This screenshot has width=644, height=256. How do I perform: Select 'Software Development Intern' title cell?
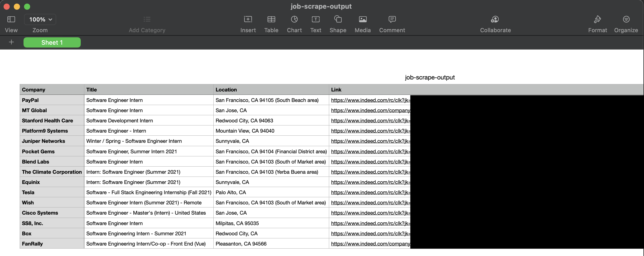click(149, 121)
